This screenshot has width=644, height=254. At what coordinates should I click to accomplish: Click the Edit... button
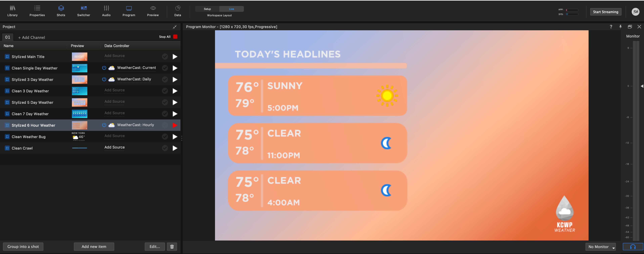155,246
